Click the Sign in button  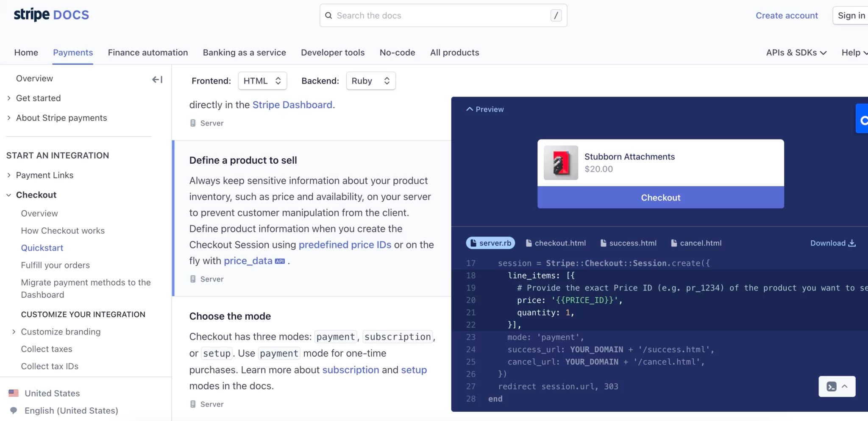tap(851, 16)
